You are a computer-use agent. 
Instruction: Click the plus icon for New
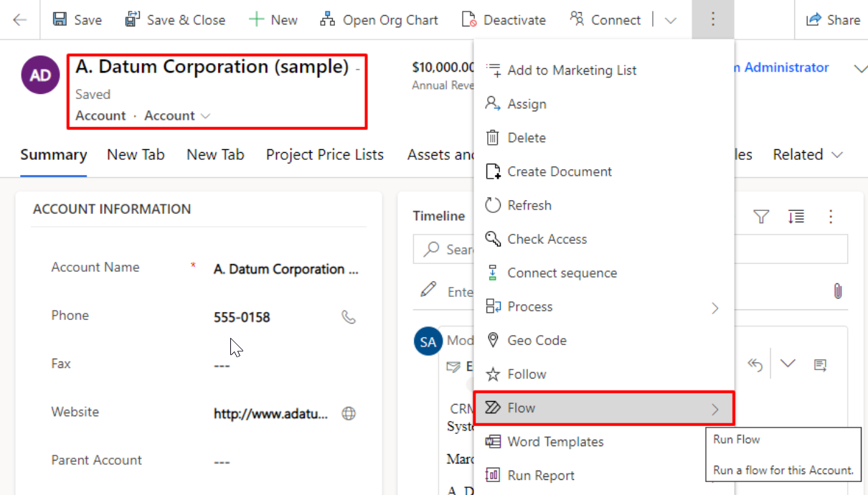[256, 19]
